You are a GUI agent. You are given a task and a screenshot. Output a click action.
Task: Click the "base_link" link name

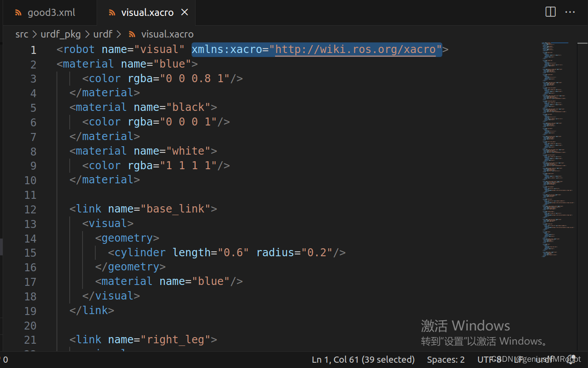(175, 209)
